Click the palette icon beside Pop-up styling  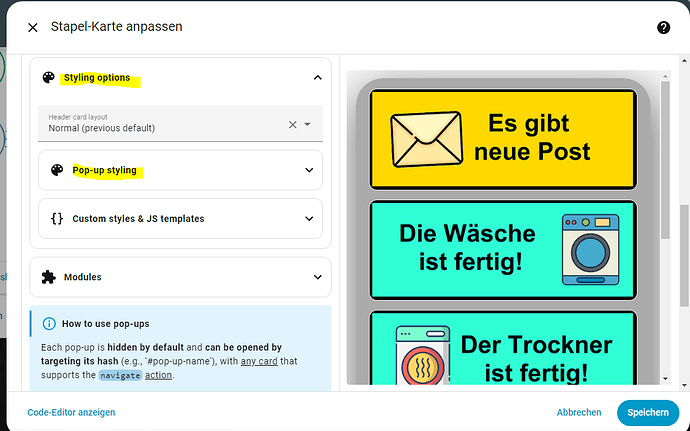click(57, 170)
